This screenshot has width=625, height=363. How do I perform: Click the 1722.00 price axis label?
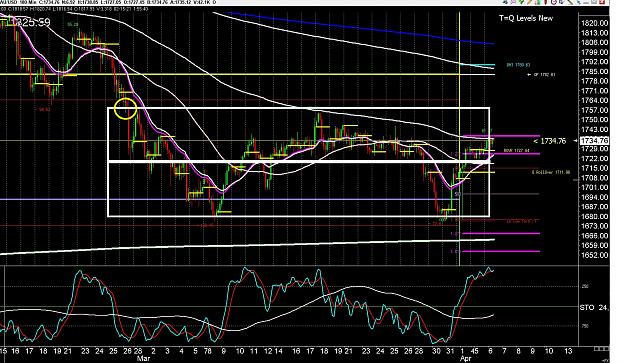pyautogui.click(x=595, y=159)
